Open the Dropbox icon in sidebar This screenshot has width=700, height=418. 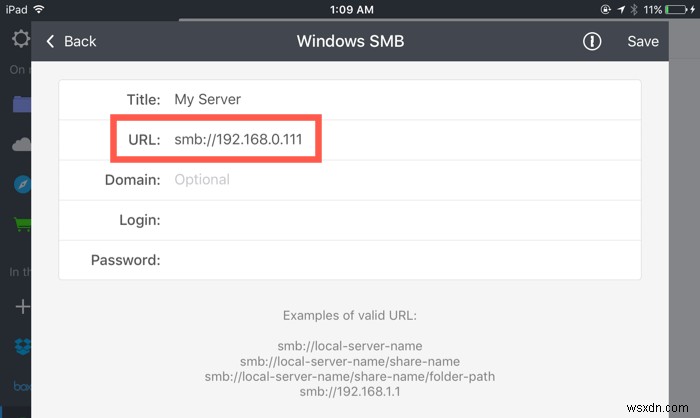point(23,346)
